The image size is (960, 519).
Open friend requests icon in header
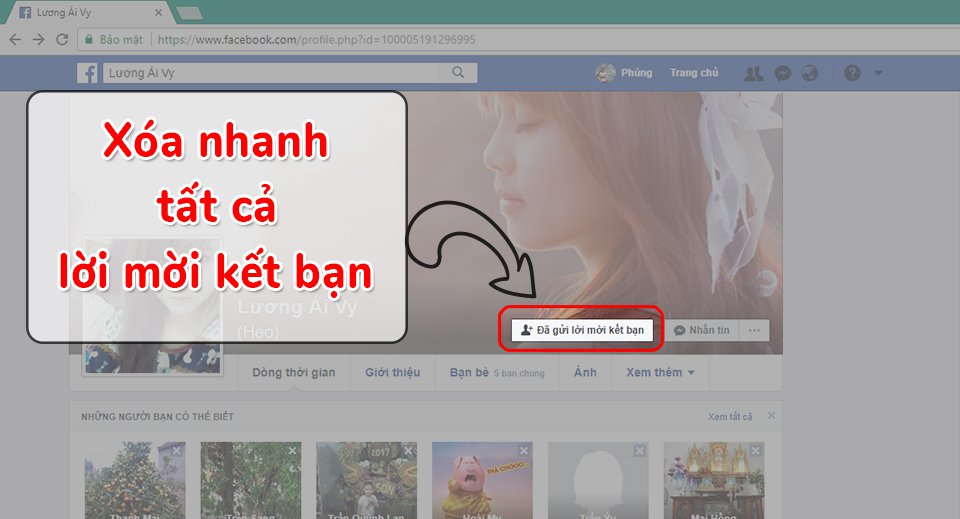(754, 73)
